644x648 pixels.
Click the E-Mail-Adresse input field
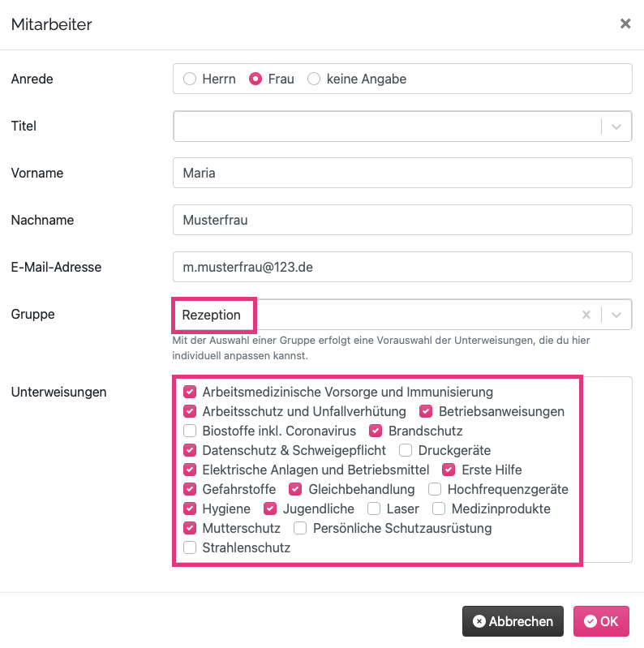pos(402,267)
